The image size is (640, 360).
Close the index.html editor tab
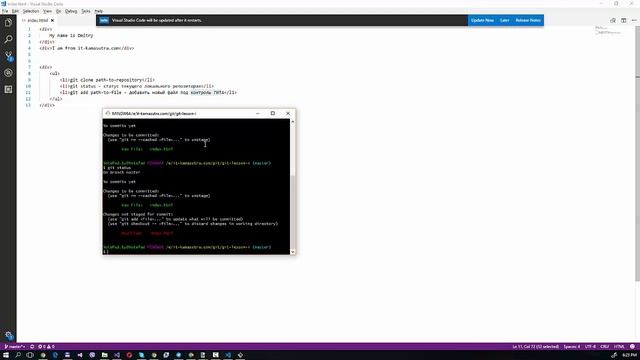point(52,20)
